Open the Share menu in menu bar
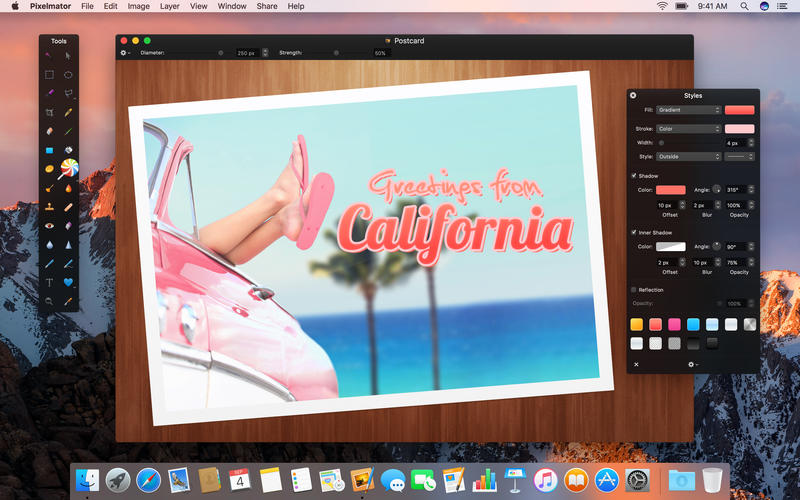 coord(267,6)
